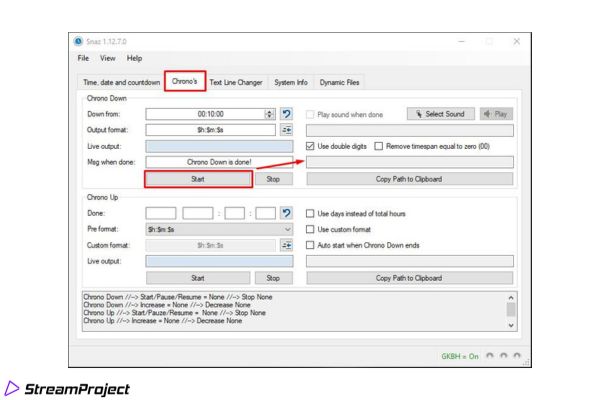Click the Select Sound button
Viewport: 600px width, 400px height.
[441, 114]
